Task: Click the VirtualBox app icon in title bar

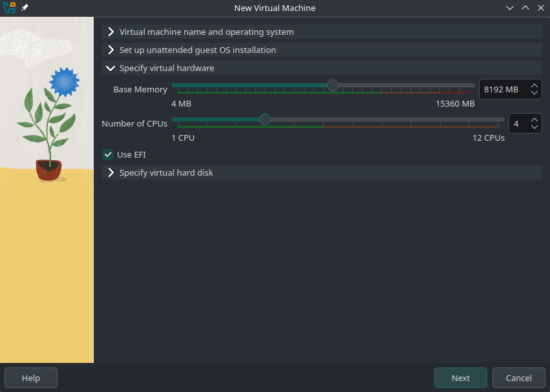Action: point(9,8)
